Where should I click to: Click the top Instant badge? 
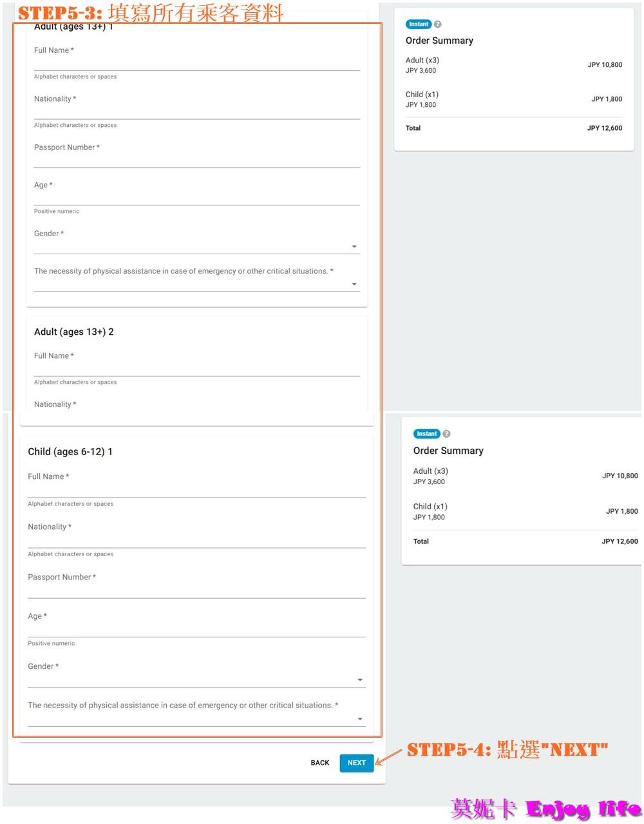(x=419, y=24)
